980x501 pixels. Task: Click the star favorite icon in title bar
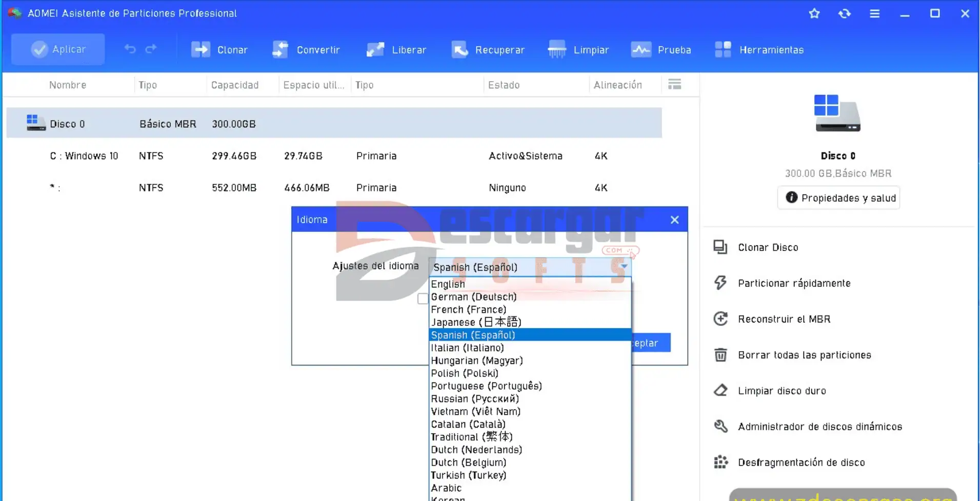click(814, 13)
